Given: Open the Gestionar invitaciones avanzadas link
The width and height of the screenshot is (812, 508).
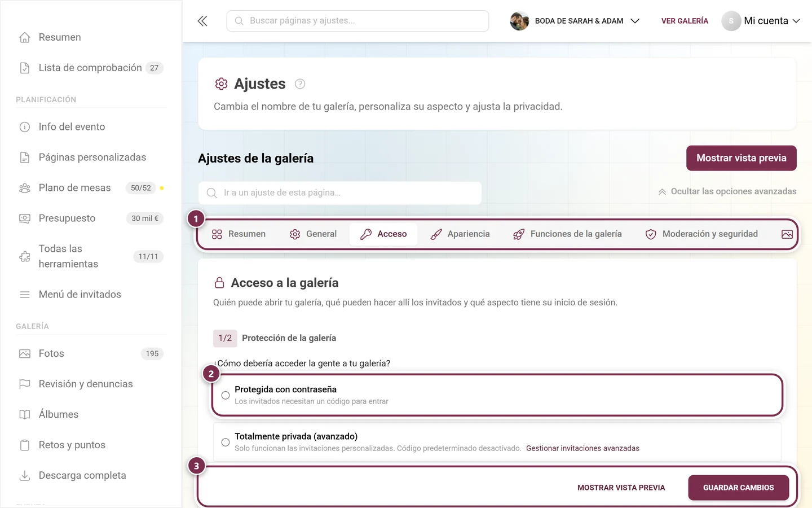Looking at the screenshot, I should pos(582,449).
